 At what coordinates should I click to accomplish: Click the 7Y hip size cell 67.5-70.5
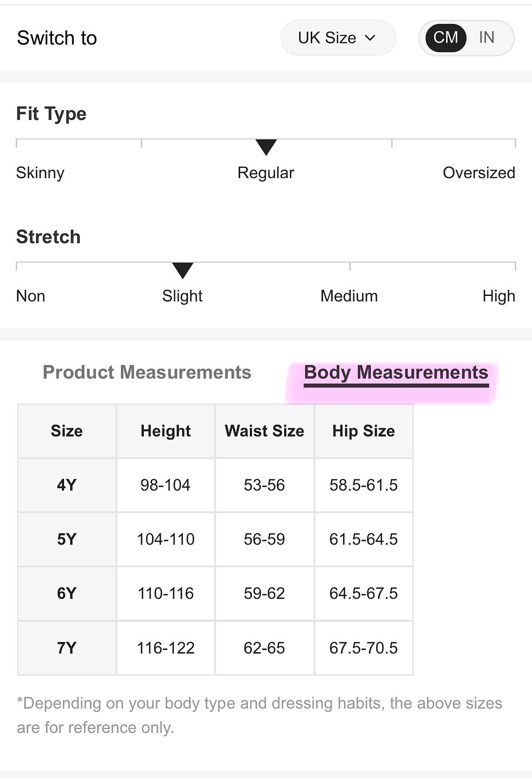click(364, 648)
